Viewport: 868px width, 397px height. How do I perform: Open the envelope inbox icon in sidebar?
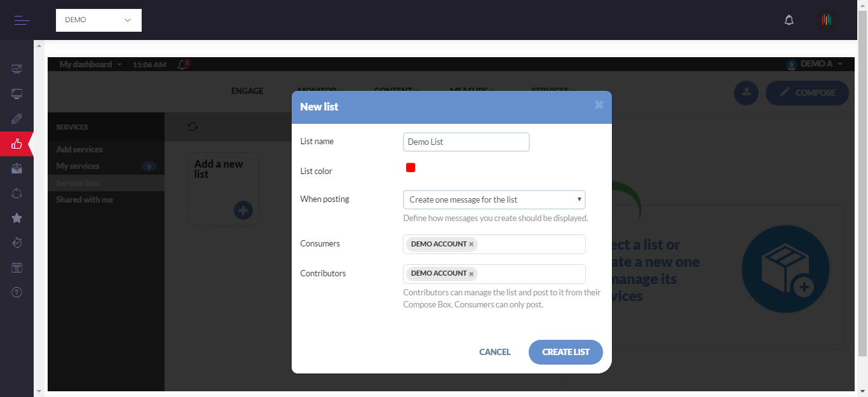pos(17,169)
